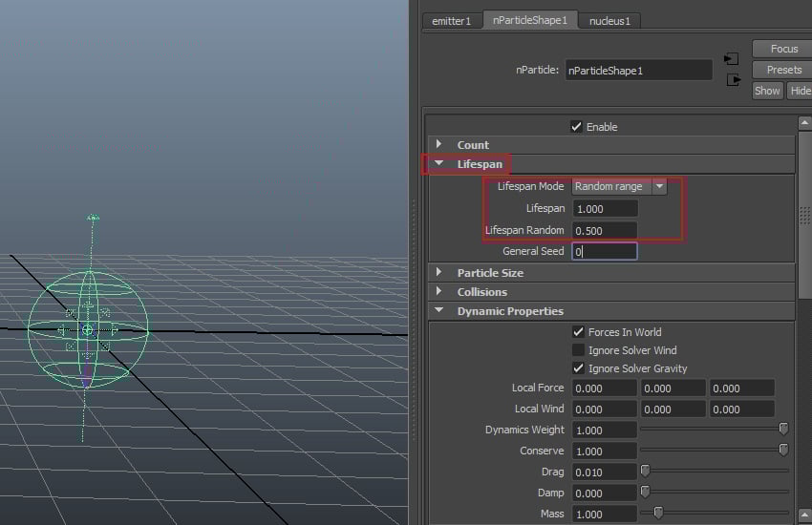Click the third Local Force field
The width and height of the screenshot is (812, 525).
click(742, 388)
